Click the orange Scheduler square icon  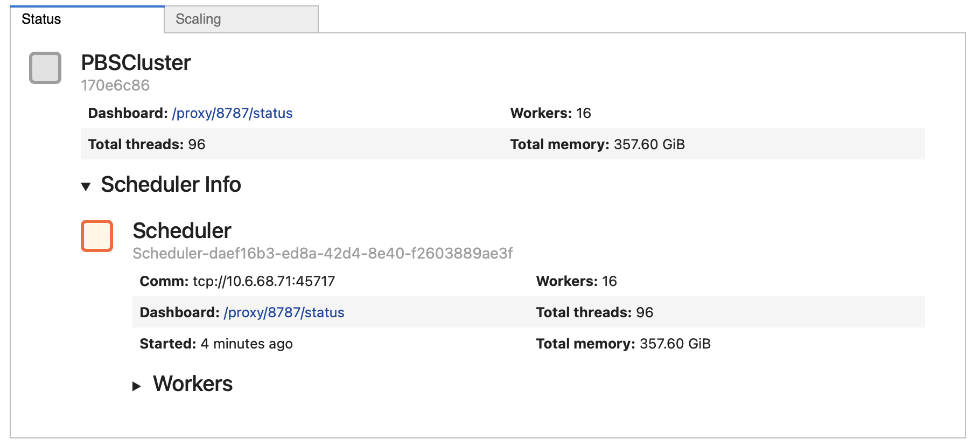tap(97, 236)
